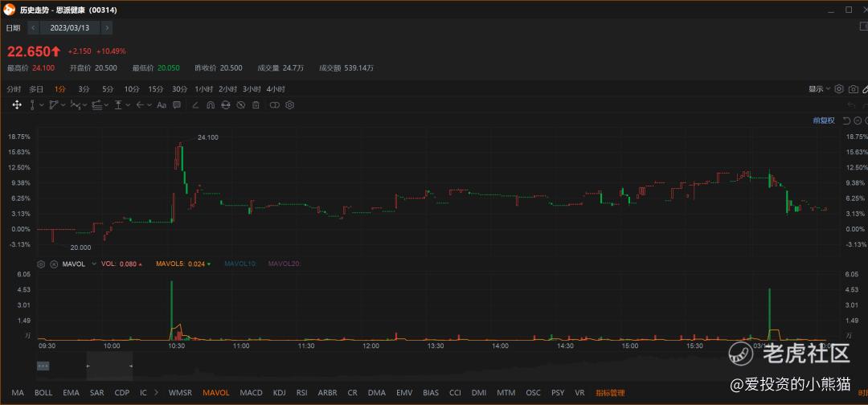Select the arrow marker tool
Image resolution: width=868 pixels, height=405 pixels.
tap(140, 105)
